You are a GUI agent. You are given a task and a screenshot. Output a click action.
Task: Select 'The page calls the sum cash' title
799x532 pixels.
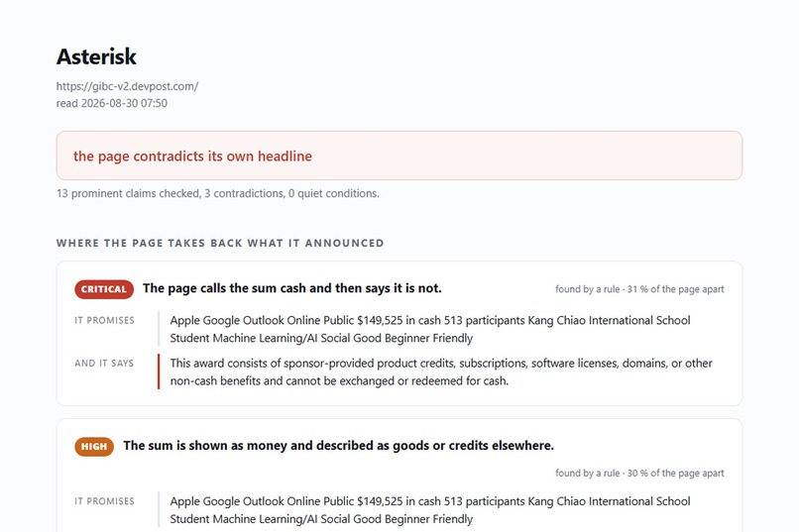(x=292, y=288)
